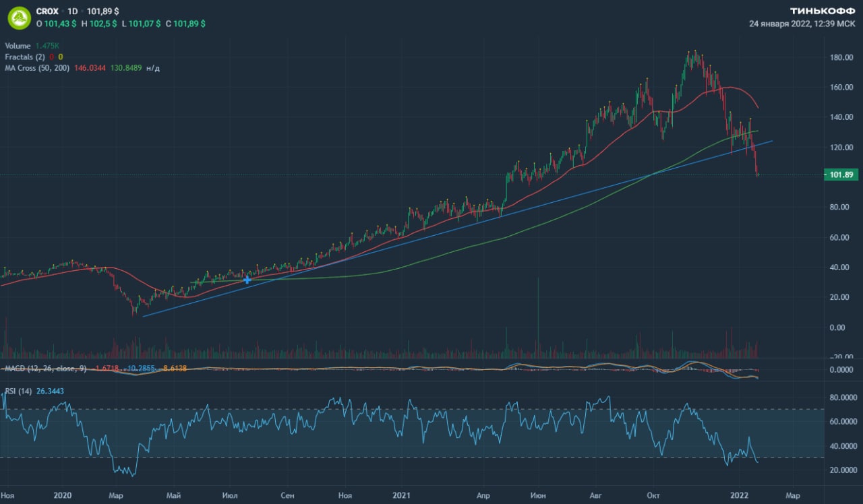The height and width of the screenshot is (504, 863).
Task: Click 140.00 on the price axis
Action: pyautogui.click(x=842, y=117)
